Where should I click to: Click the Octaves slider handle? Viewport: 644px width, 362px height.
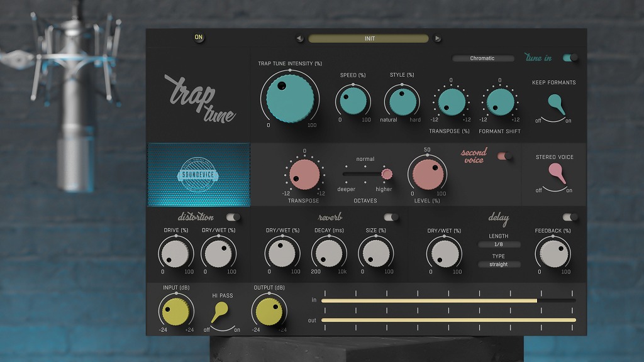click(387, 173)
